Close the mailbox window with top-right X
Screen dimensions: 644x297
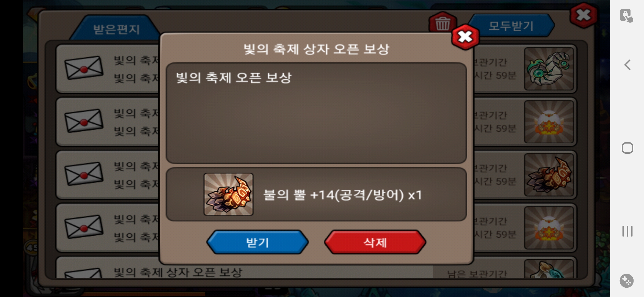[x=583, y=15]
